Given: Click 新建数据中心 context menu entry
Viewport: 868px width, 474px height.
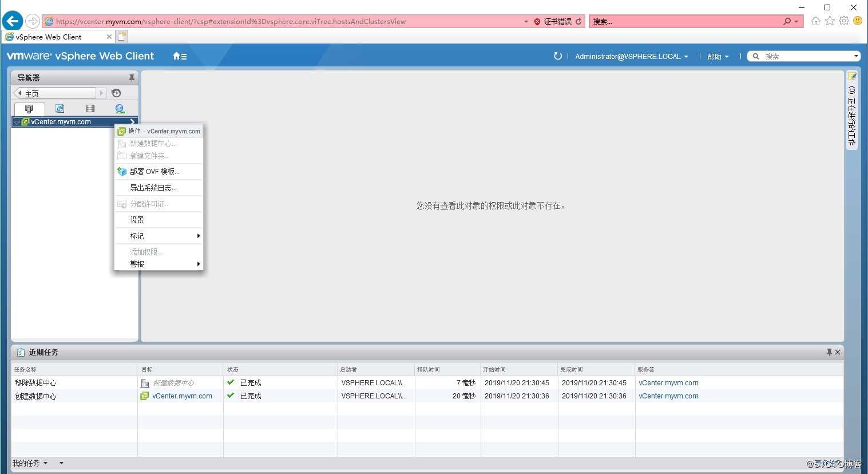Looking at the screenshot, I should 159,144.
